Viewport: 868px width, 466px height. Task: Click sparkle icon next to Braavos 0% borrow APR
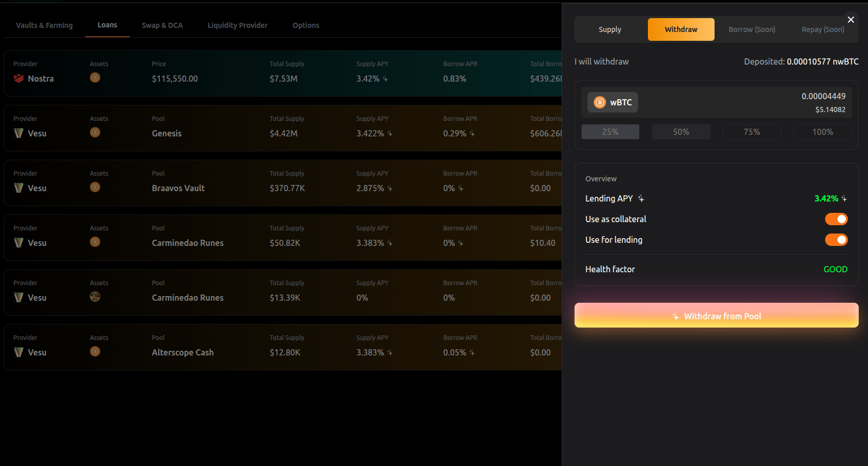461,188
